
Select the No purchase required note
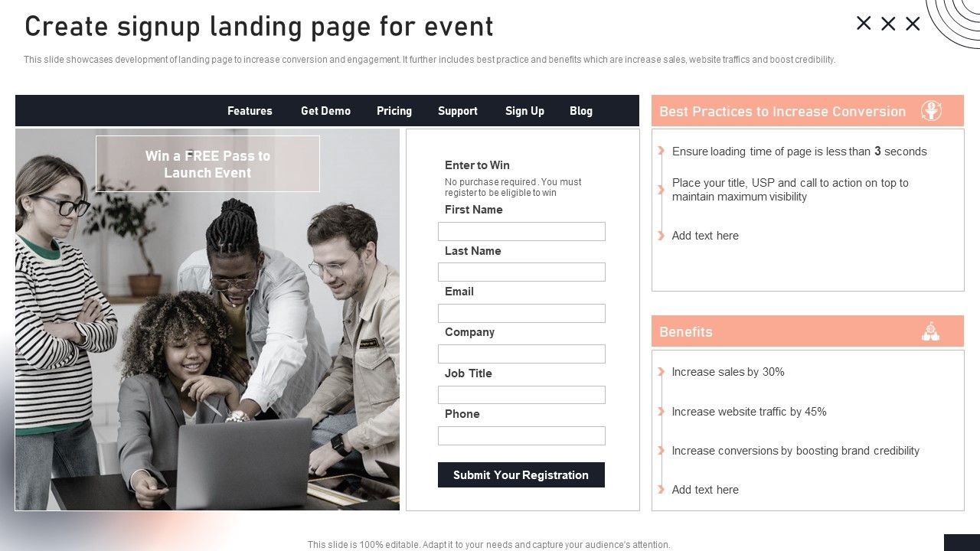pyautogui.click(x=513, y=187)
